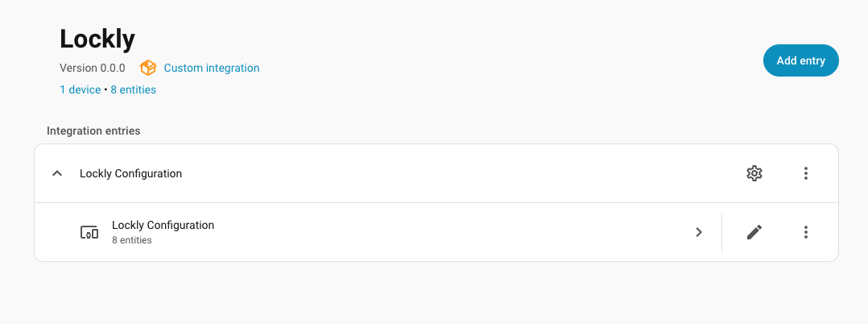Click the Add entry button

[x=800, y=60]
